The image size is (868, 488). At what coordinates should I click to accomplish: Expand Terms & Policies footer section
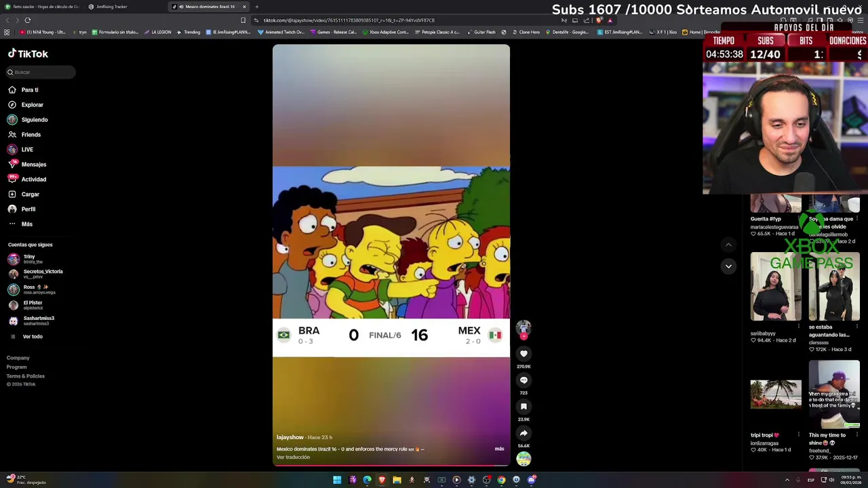(25, 376)
